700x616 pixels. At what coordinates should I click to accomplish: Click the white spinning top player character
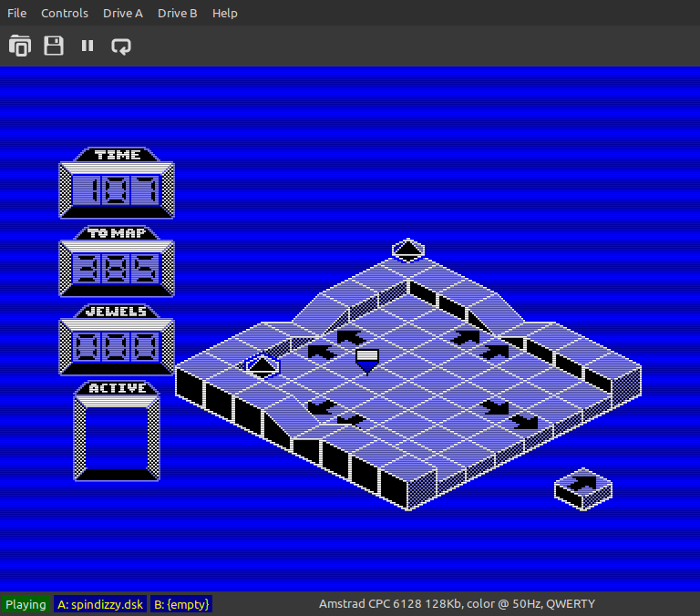367,362
